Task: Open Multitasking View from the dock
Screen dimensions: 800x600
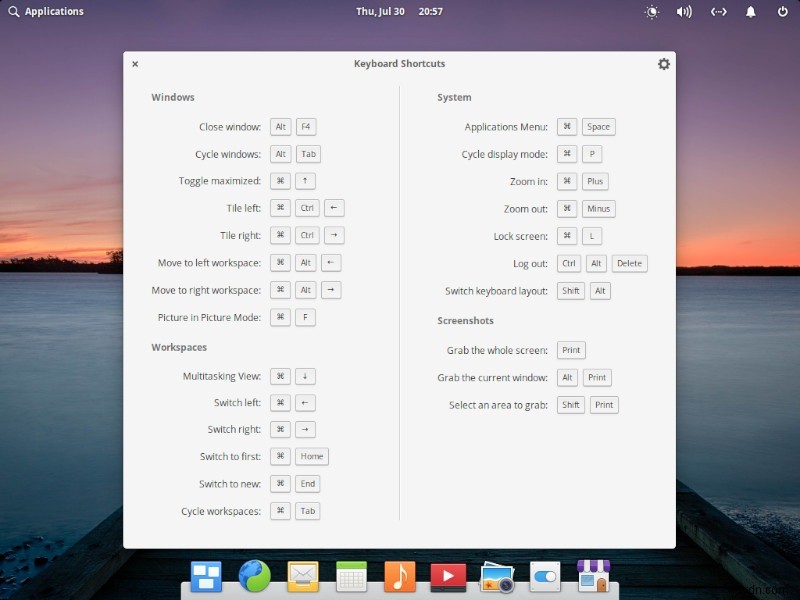Action: (204, 576)
